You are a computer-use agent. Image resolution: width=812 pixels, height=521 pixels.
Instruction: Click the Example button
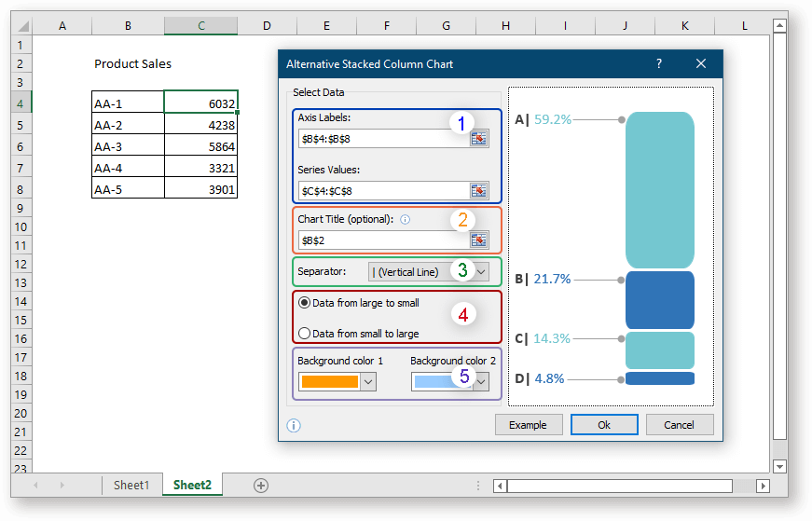pyautogui.click(x=528, y=425)
